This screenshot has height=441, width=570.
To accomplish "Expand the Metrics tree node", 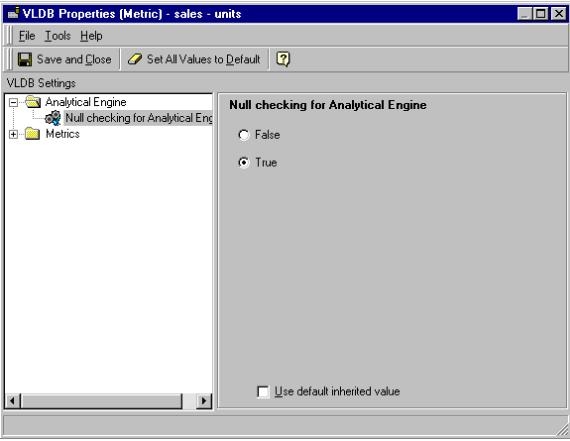I will 13,134.
